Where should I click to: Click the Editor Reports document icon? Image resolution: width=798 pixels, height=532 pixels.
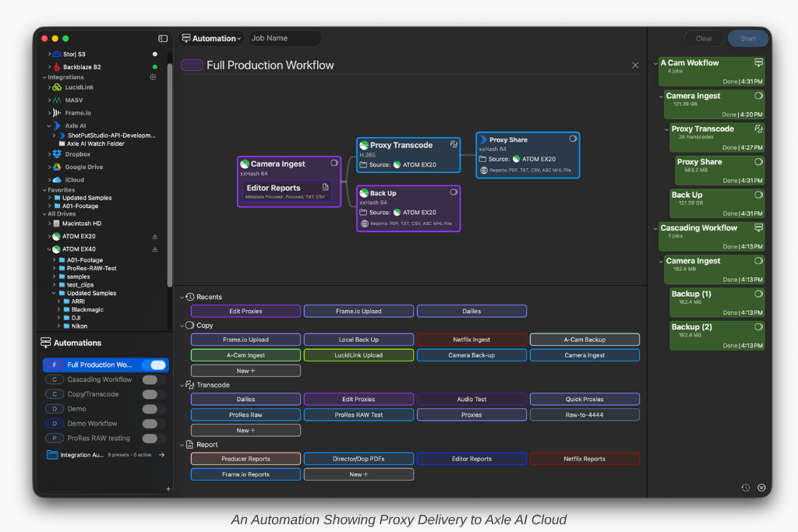326,188
